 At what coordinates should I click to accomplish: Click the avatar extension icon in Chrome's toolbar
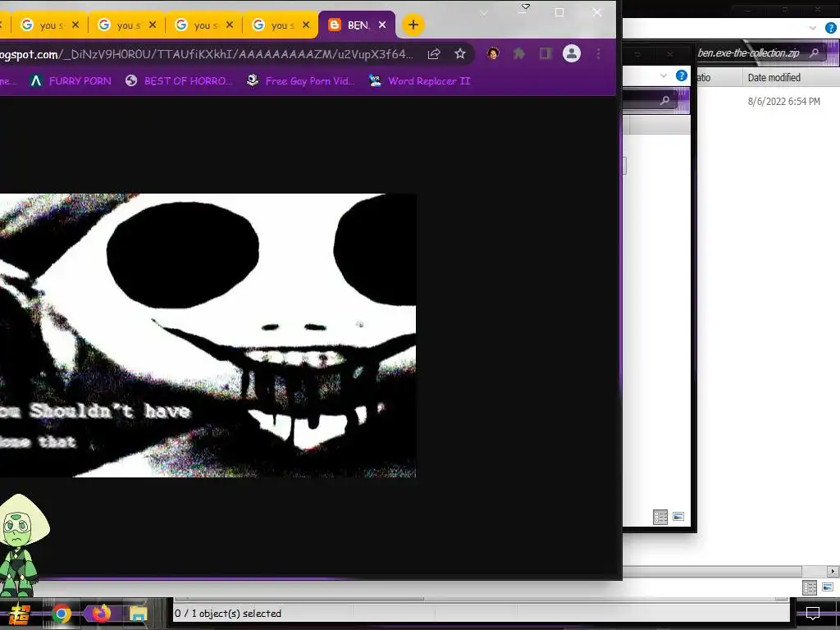click(x=493, y=53)
